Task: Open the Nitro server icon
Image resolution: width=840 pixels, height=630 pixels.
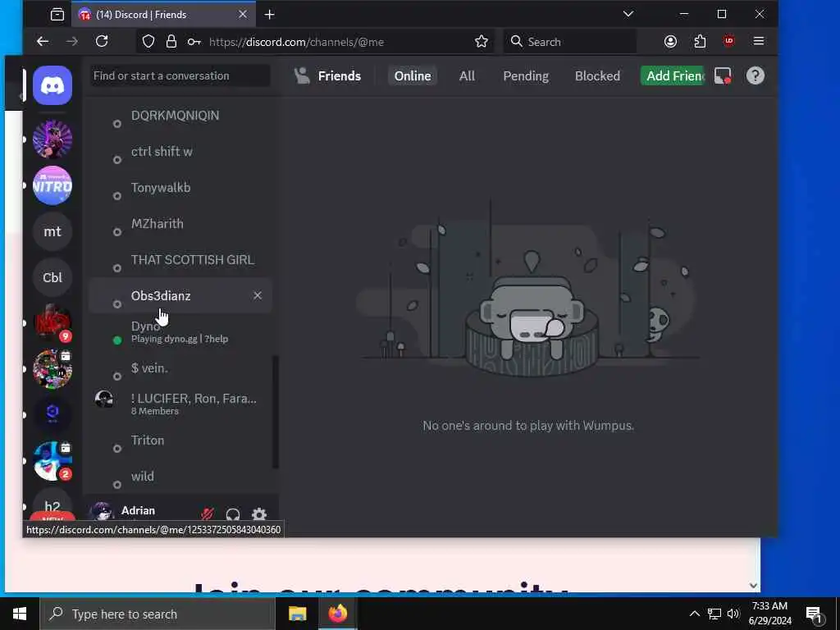Action: click(x=52, y=185)
